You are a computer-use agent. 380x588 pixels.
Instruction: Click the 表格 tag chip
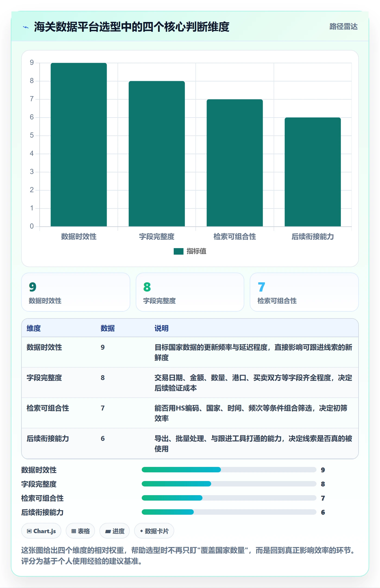[x=80, y=531]
